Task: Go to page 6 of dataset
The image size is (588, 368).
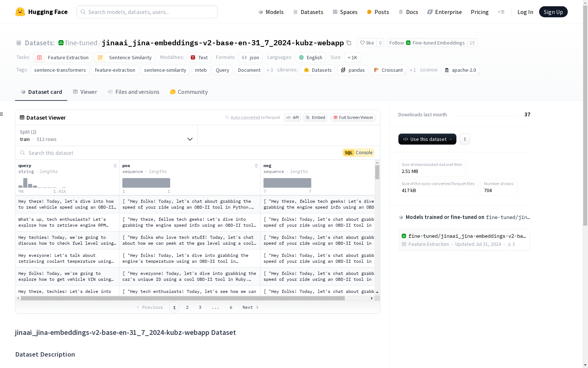Action: 231,307
